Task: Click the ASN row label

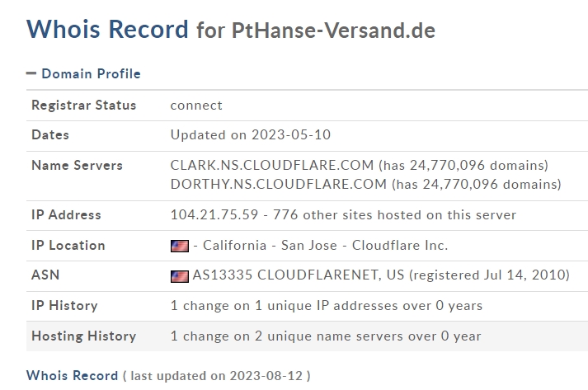Action: (45, 275)
